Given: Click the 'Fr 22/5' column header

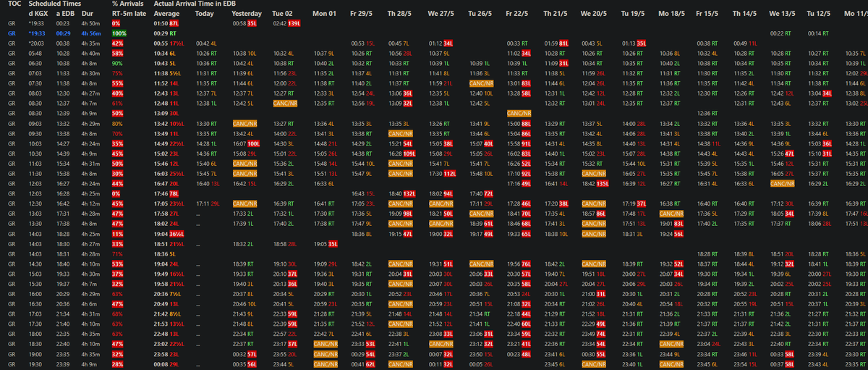Looking at the screenshot, I should click(x=519, y=14).
